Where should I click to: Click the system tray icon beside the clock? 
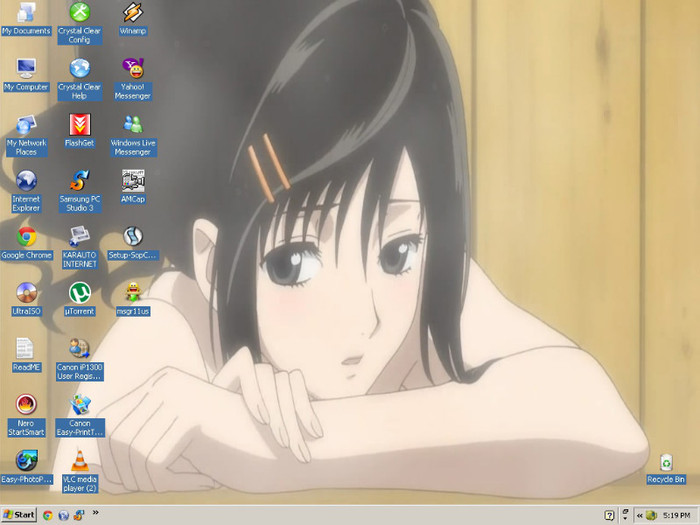tap(651, 515)
